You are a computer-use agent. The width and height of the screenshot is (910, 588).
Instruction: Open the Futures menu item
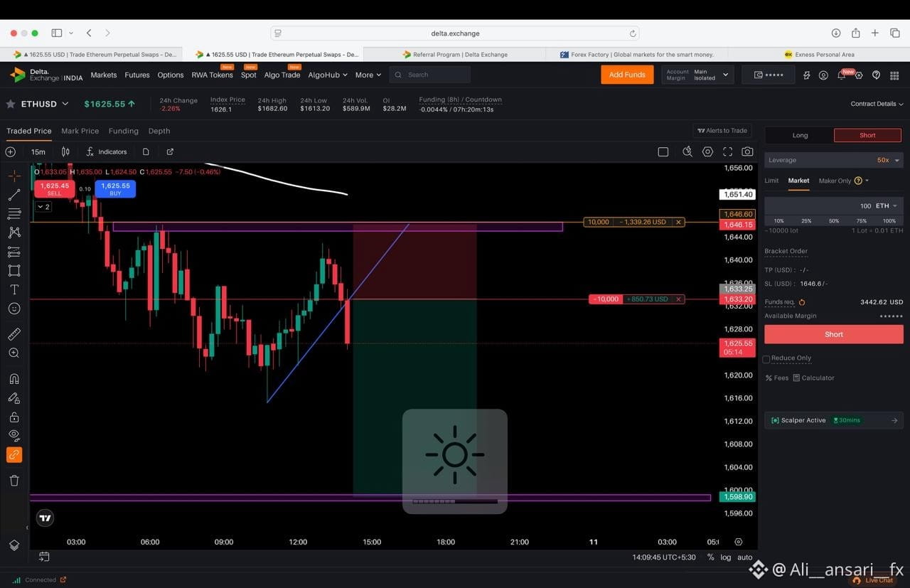[x=137, y=75]
